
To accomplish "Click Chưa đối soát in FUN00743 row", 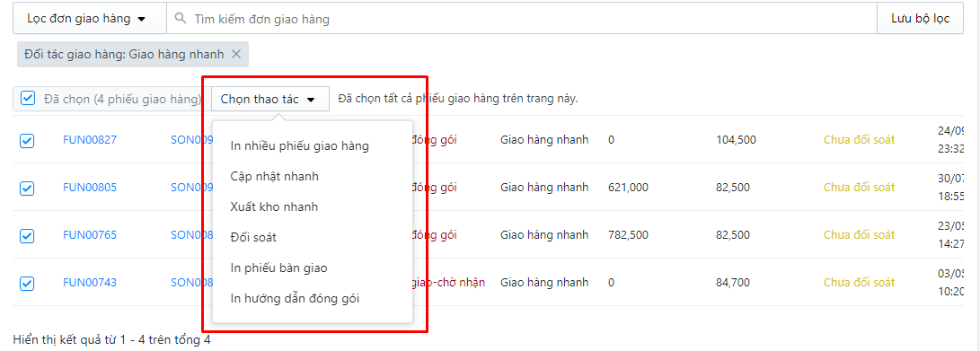I will [859, 282].
